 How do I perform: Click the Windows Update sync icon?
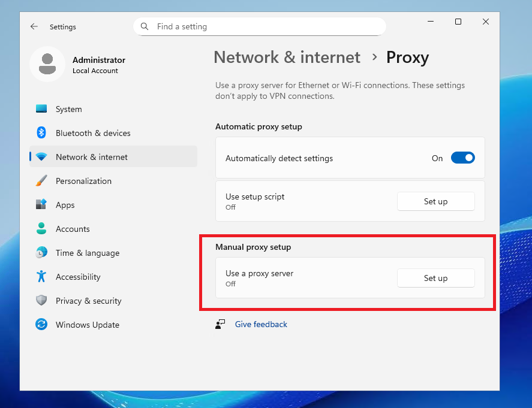pos(41,324)
